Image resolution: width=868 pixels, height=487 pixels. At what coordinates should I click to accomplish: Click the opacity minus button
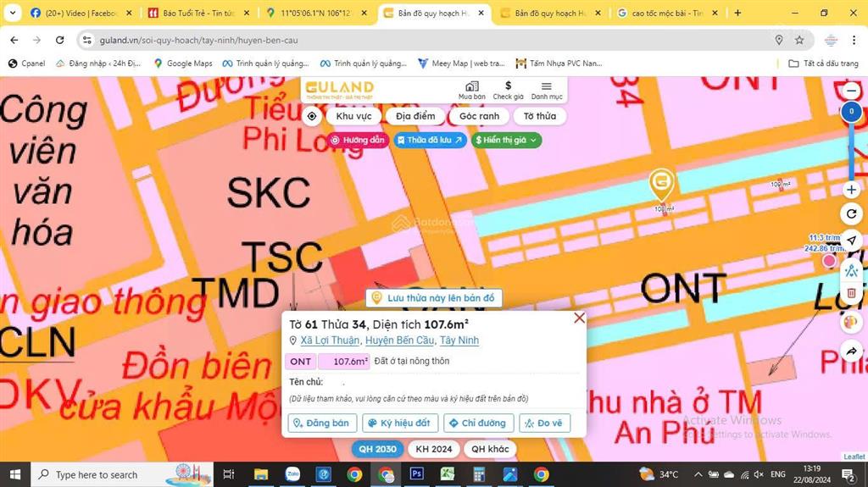pos(851,91)
